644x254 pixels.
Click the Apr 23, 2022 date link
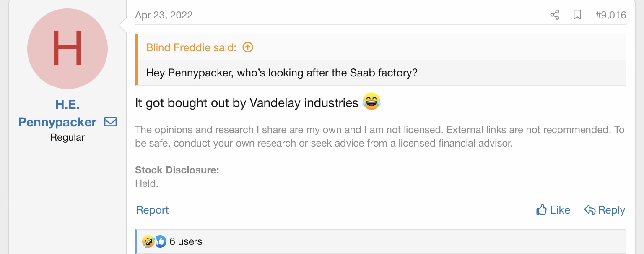(164, 15)
